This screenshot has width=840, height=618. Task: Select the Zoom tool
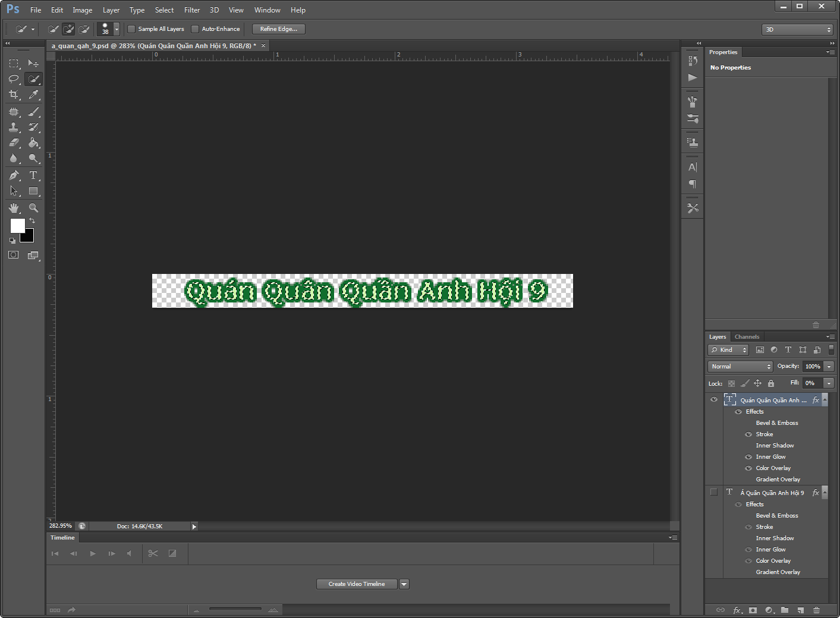tap(34, 208)
